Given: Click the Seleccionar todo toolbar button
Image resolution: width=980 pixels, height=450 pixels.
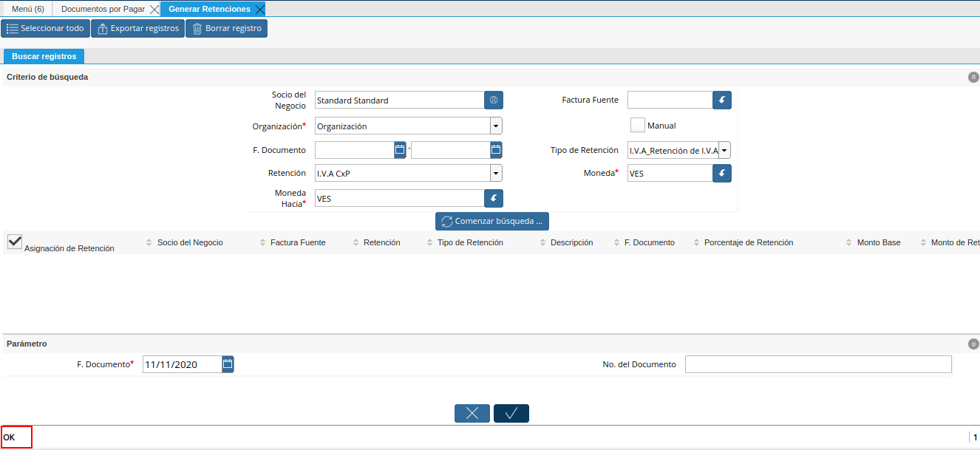Looking at the screenshot, I should click(46, 29).
